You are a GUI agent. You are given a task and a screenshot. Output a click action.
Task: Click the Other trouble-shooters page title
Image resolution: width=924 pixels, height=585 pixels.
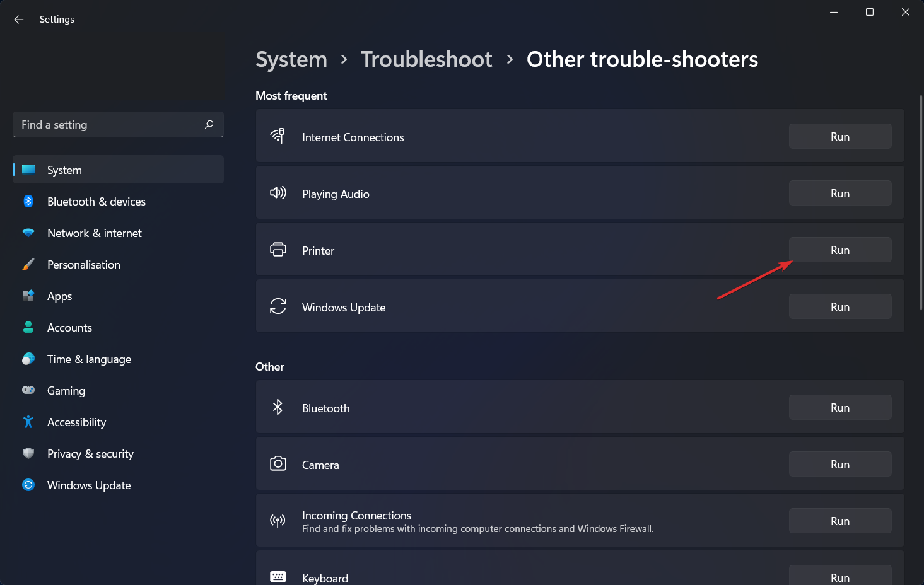coord(642,59)
